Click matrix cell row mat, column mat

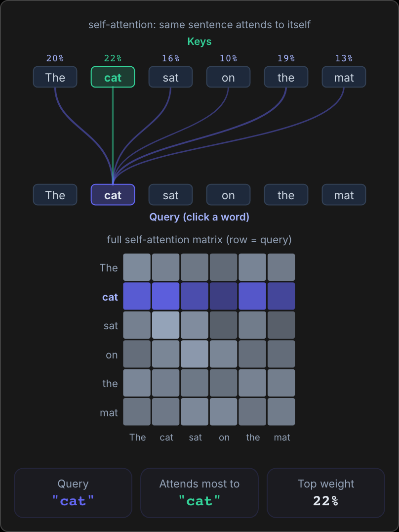(281, 412)
